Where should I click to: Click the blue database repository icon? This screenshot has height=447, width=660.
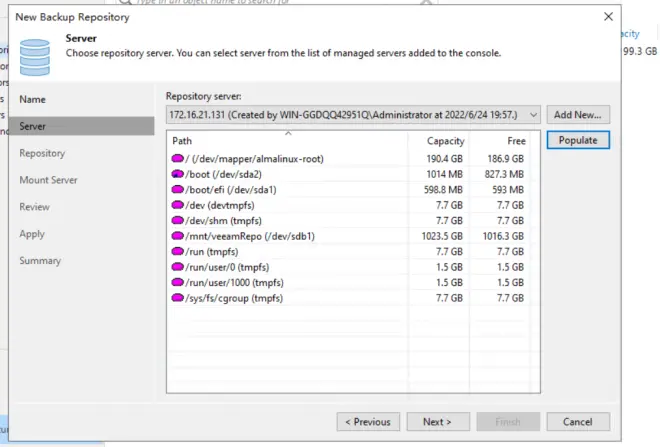(35, 57)
